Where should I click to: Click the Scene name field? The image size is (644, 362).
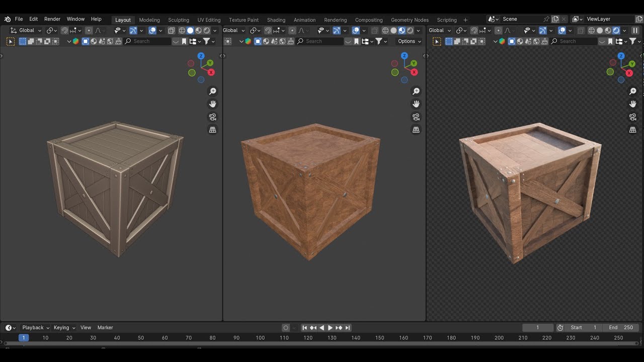click(521, 19)
